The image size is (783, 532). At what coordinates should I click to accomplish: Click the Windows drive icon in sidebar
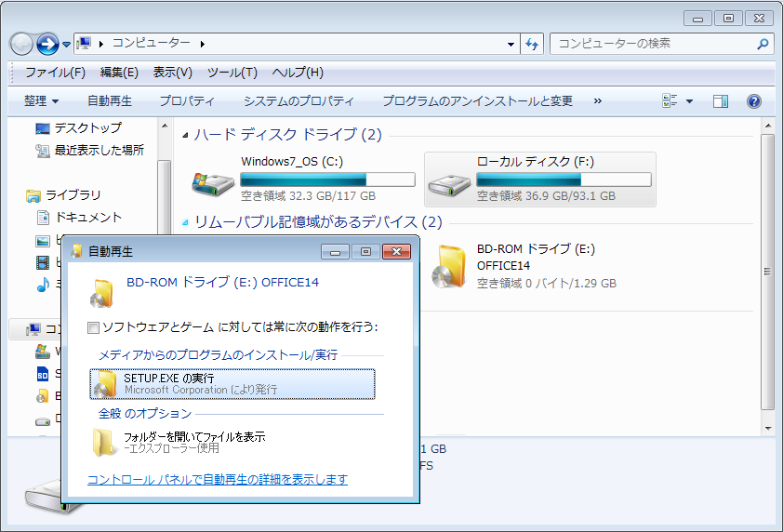point(43,352)
